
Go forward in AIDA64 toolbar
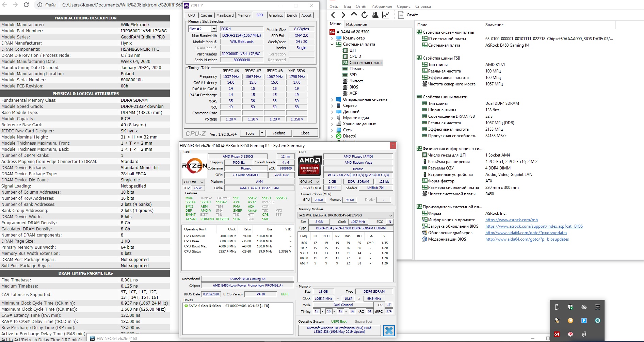[x=343, y=15]
